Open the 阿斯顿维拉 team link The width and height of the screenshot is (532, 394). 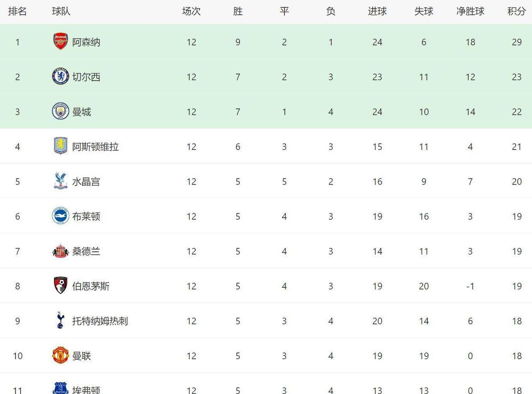[x=95, y=147]
